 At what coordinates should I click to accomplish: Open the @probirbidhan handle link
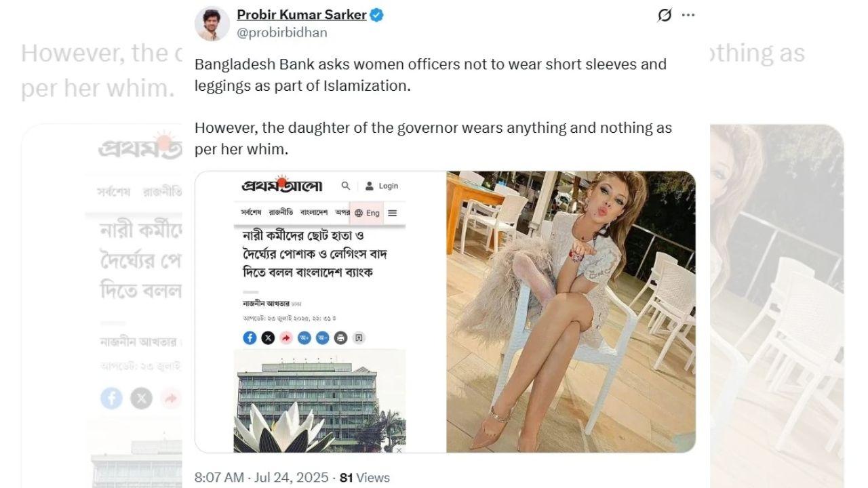pos(282,32)
